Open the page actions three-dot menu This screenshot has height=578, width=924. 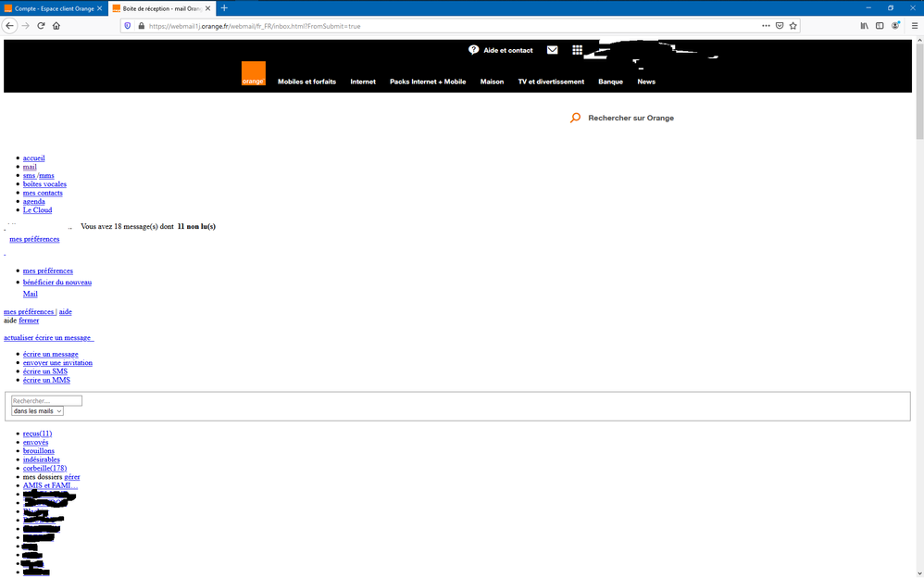point(766,26)
